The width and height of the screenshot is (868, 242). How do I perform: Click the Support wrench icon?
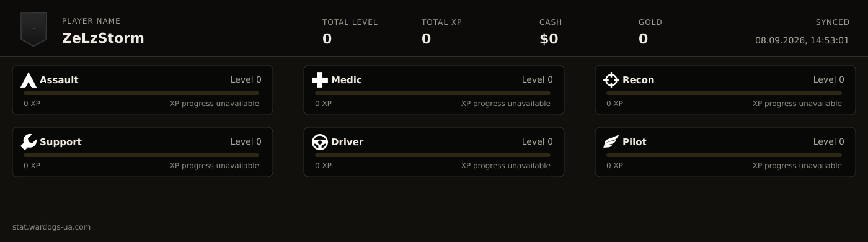29,142
